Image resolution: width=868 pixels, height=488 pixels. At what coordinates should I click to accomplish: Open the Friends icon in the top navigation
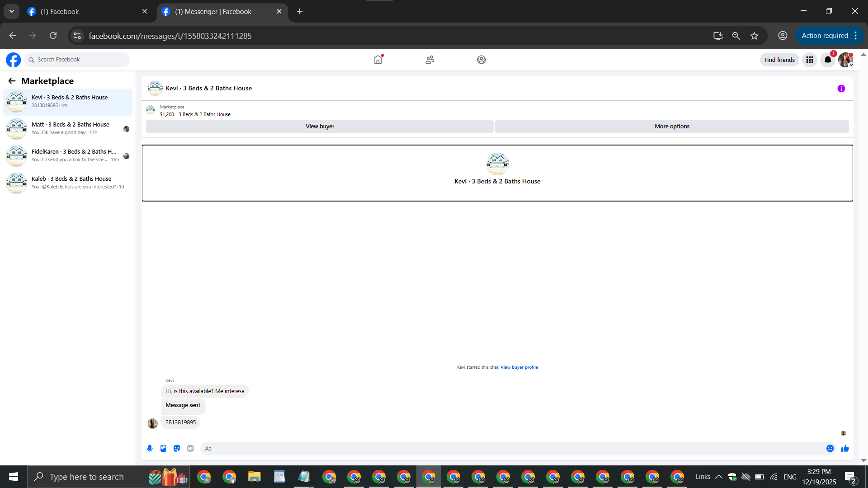[429, 60]
